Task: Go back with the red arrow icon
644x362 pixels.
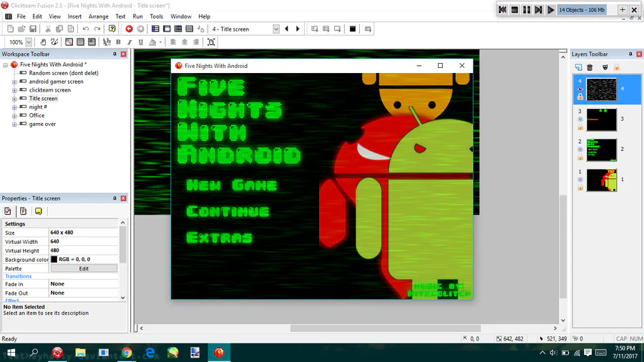Action: [x=129, y=29]
